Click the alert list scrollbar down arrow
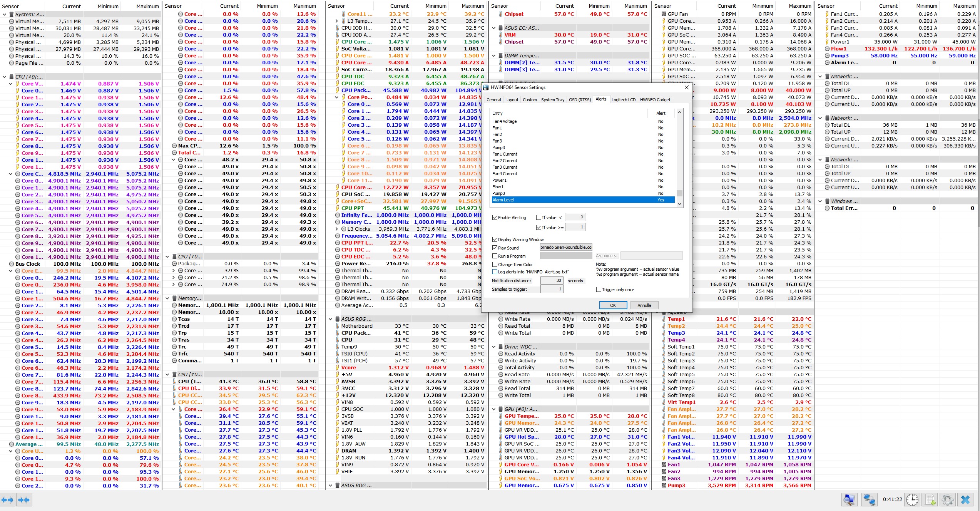 pyautogui.click(x=679, y=204)
